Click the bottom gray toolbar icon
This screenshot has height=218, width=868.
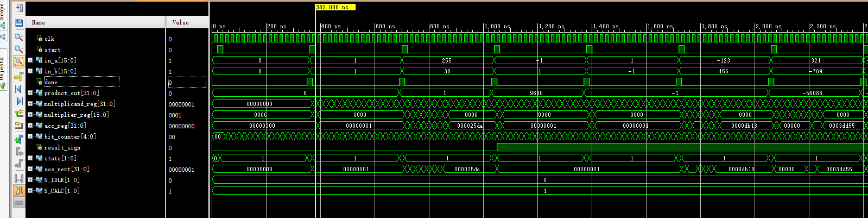click(x=19, y=203)
